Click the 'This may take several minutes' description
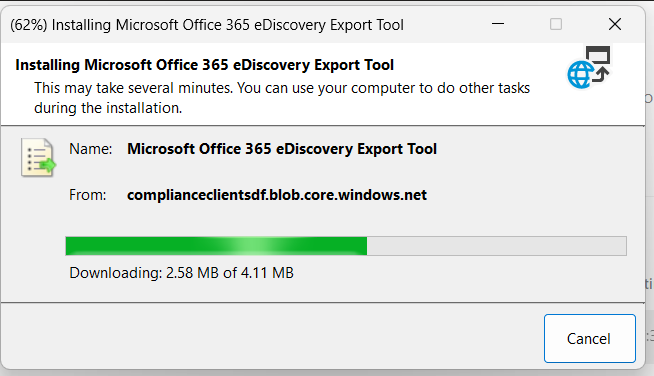The height and width of the screenshot is (376, 654). point(282,98)
